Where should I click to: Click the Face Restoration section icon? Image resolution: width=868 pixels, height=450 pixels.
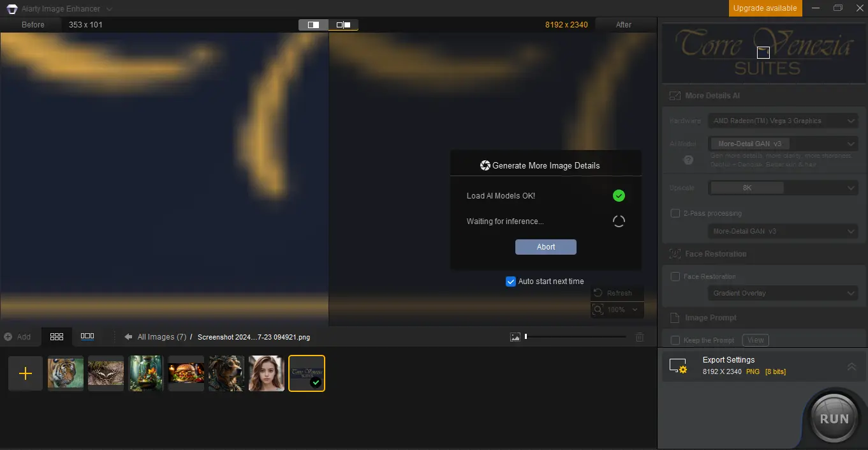pos(675,254)
